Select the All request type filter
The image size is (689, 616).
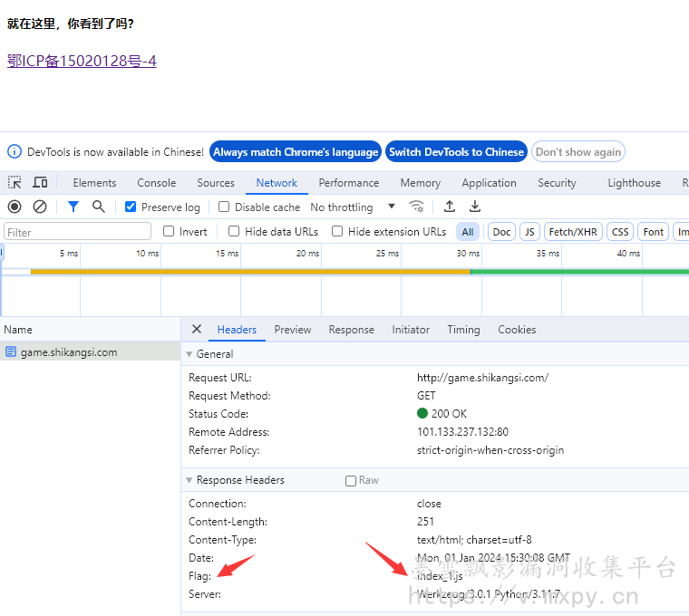pyautogui.click(x=468, y=231)
